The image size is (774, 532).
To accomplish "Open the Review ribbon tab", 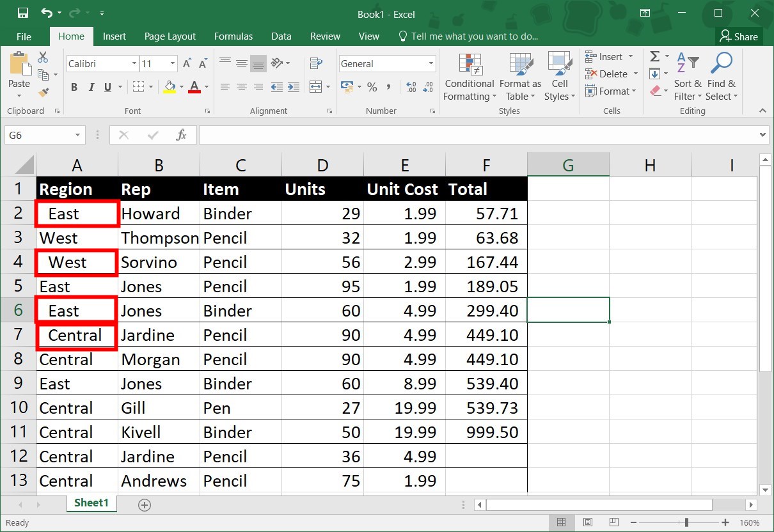I will click(325, 36).
